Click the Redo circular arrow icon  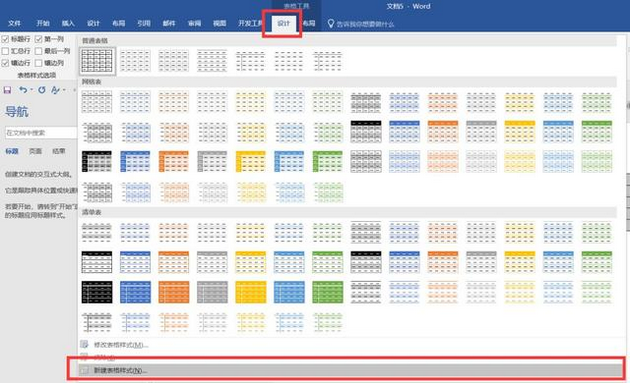pos(42,90)
